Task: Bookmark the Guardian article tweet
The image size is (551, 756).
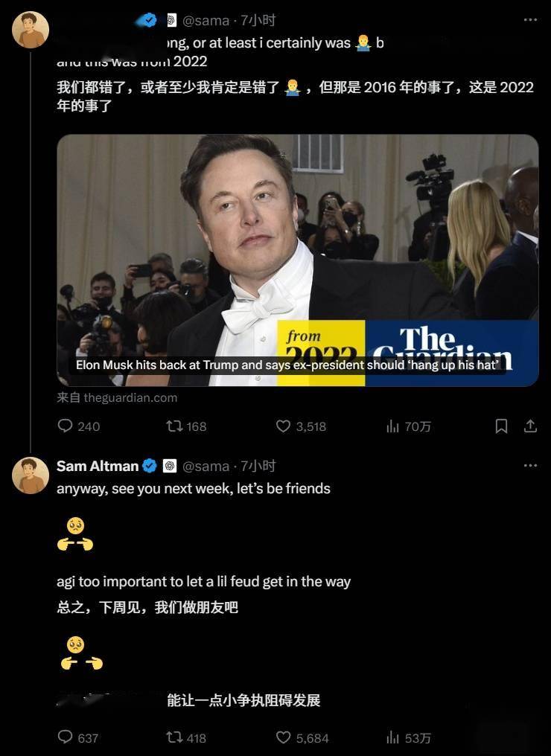Action: (501, 426)
